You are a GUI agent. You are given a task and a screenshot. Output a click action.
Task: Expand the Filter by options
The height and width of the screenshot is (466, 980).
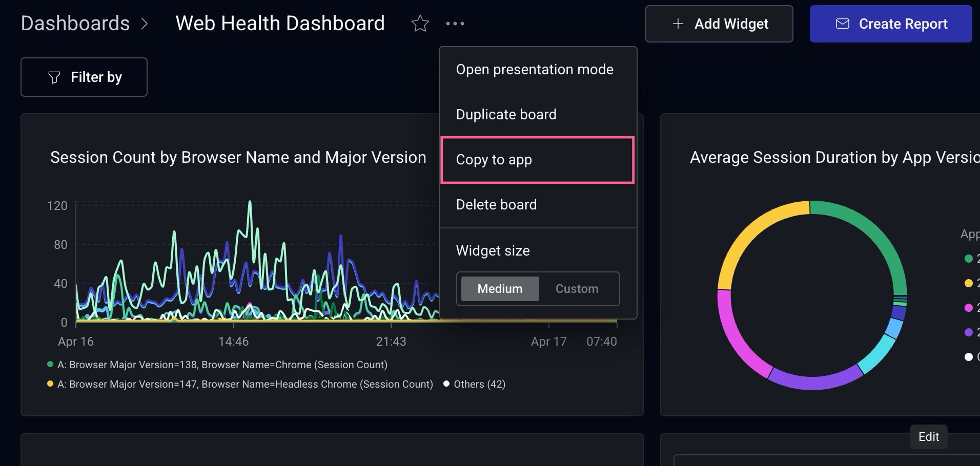point(84,77)
